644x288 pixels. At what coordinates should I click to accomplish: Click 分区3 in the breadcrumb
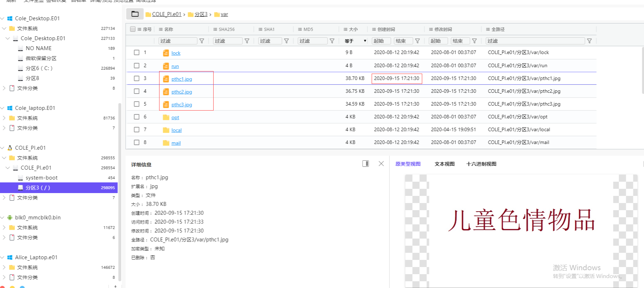click(201, 14)
